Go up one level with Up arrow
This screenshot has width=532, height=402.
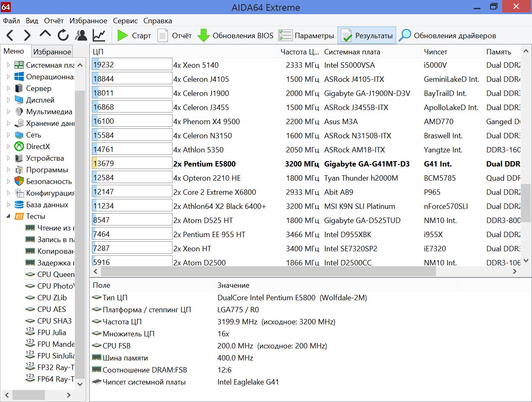pos(45,34)
